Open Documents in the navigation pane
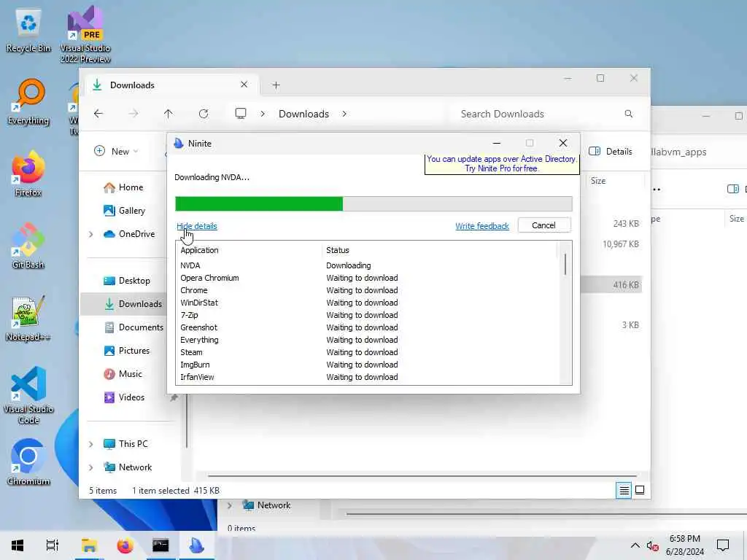The image size is (747, 560). pyautogui.click(x=133, y=327)
